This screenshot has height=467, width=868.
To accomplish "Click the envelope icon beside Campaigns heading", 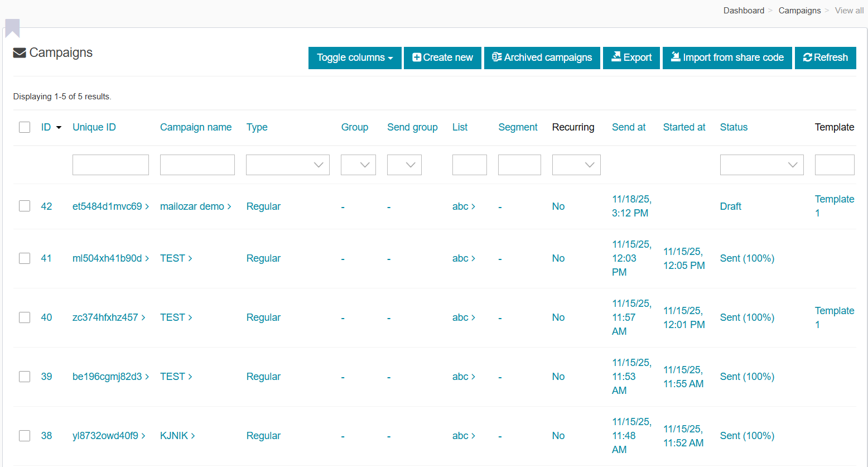I will coord(20,53).
